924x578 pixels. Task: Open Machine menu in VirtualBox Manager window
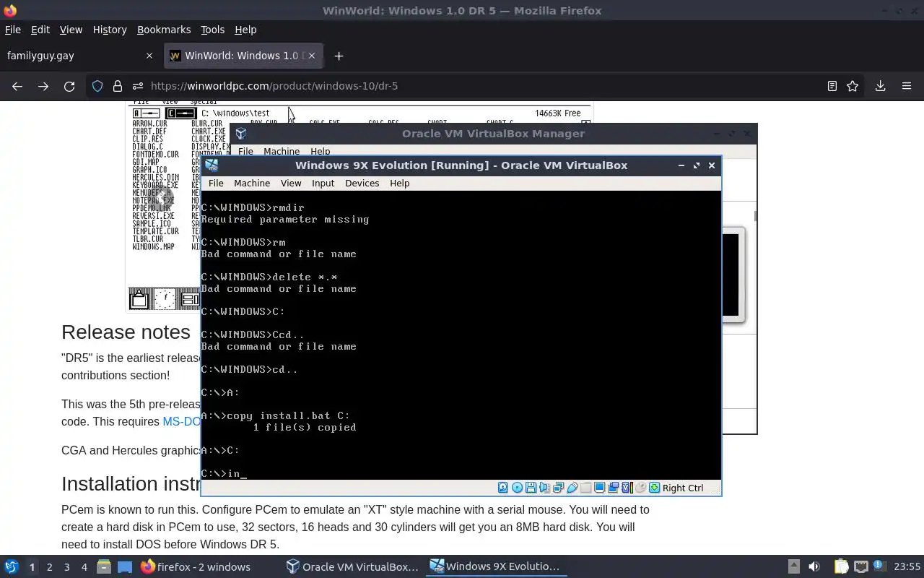point(282,151)
